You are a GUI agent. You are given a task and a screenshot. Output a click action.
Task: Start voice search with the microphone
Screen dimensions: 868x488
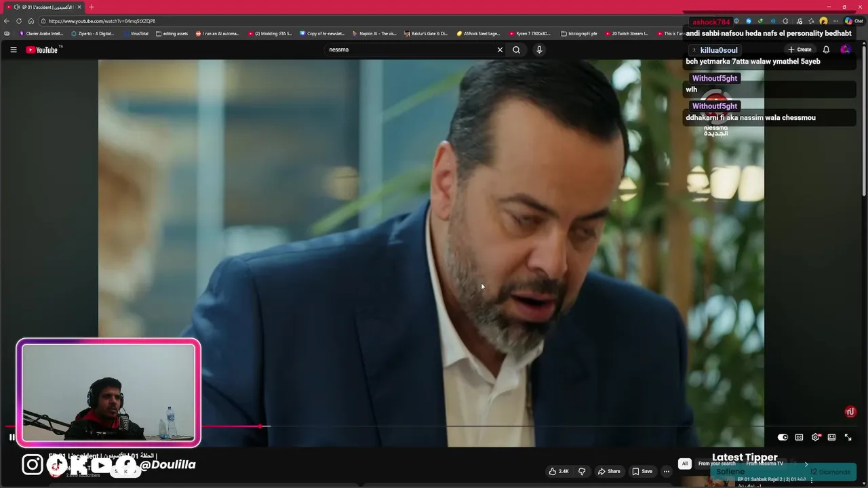[x=539, y=49]
